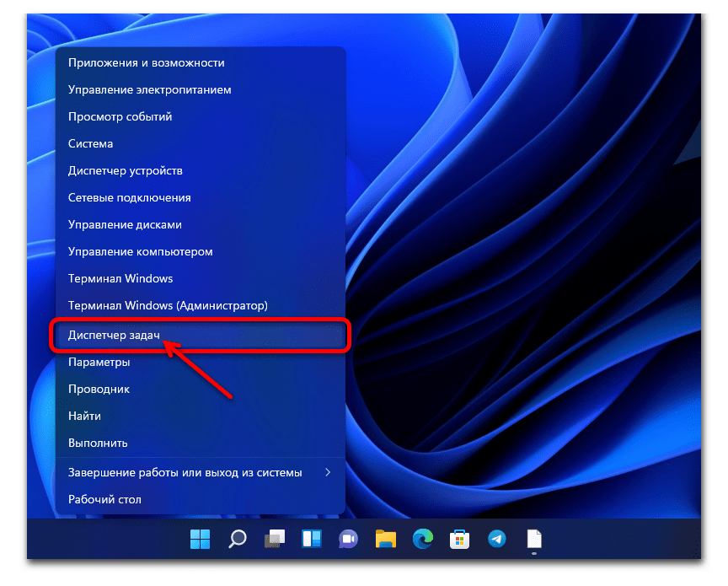Image resolution: width=728 pixels, height=586 pixels.
Task: Open 'Диспетчер устройств' from the menu
Action: click(201, 170)
